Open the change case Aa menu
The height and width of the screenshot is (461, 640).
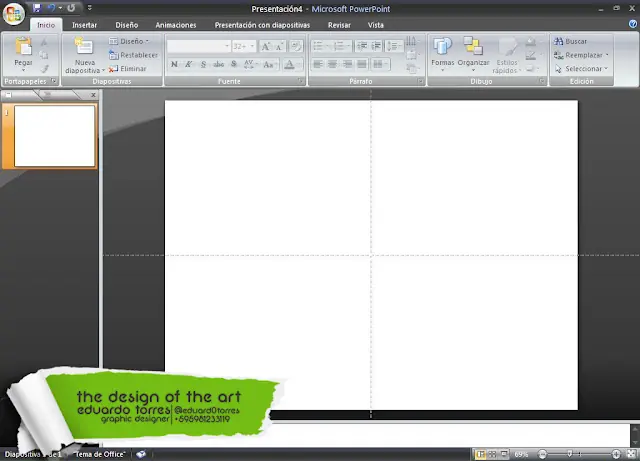coord(269,64)
